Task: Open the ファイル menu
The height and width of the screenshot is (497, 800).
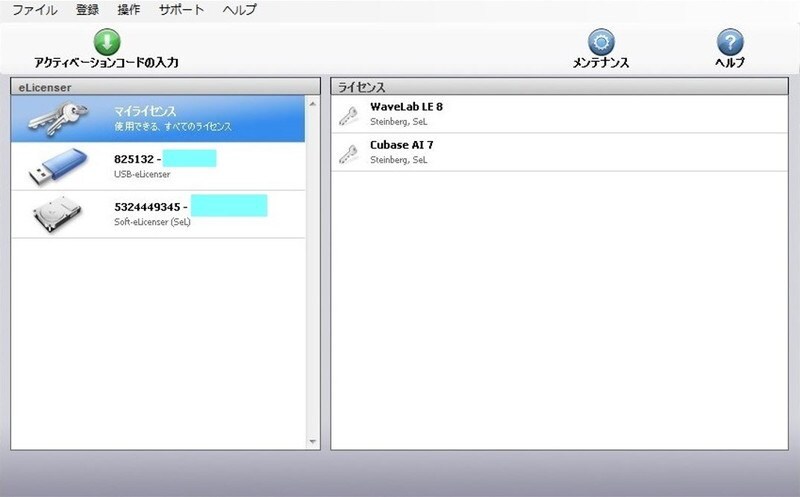Action: tap(35, 10)
